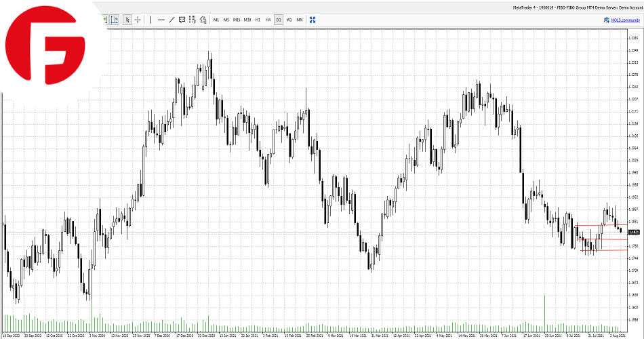Select the text comment label tool

tap(182, 20)
